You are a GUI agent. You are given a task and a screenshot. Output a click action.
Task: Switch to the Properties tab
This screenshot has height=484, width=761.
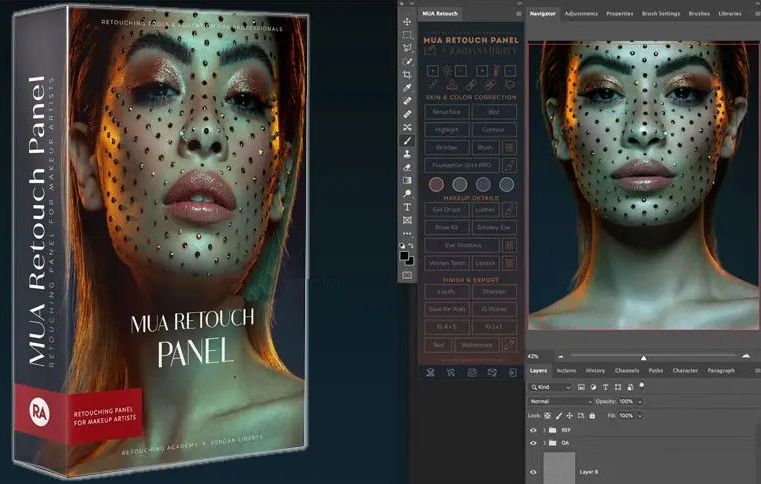(x=620, y=14)
